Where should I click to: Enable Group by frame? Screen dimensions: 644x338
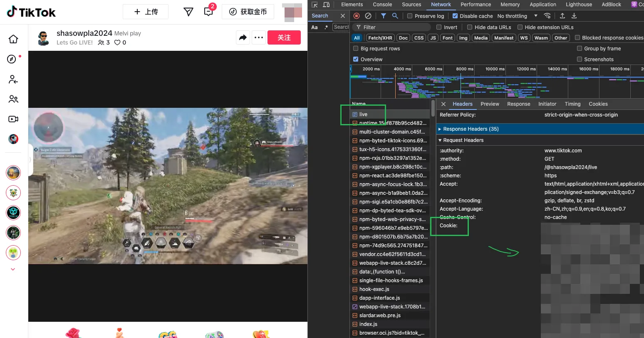pyautogui.click(x=580, y=48)
